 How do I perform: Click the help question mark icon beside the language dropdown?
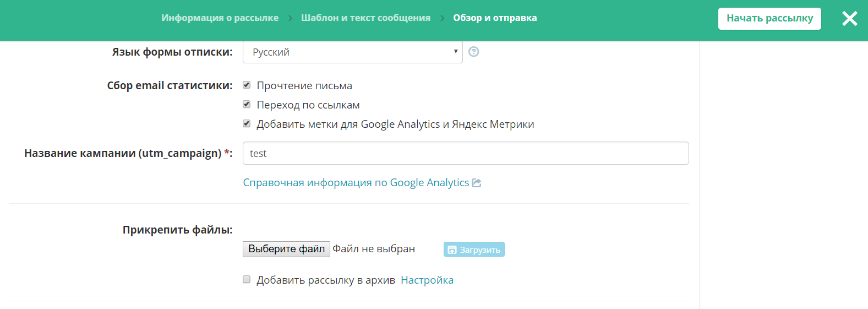473,52
